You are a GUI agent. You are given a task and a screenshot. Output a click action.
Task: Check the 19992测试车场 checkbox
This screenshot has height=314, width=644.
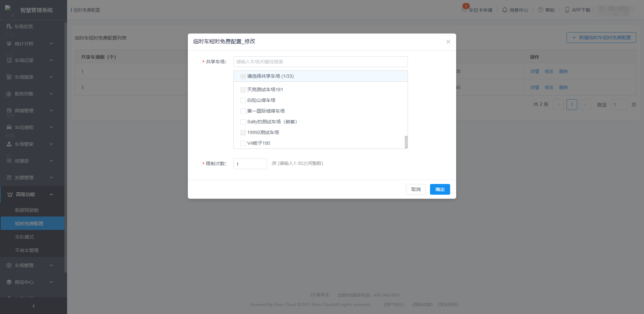click(x=243, y=133)
